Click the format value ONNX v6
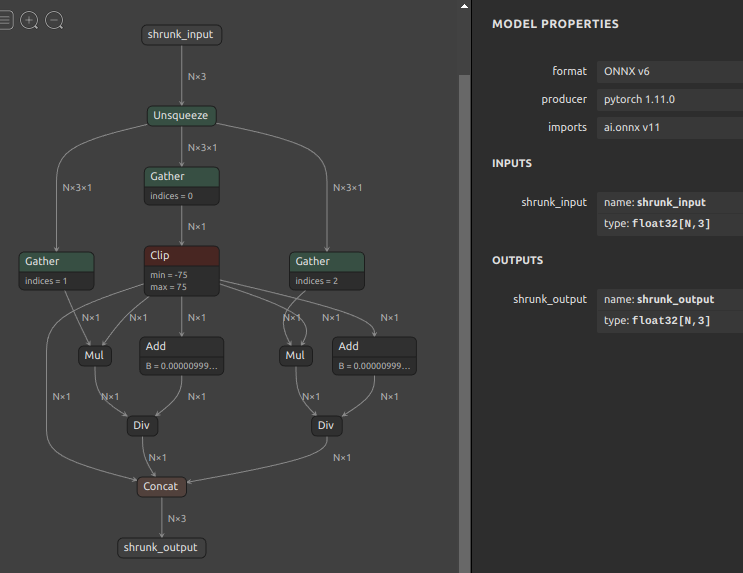Viewport: 743px width, 573px height. pos(670,72)
